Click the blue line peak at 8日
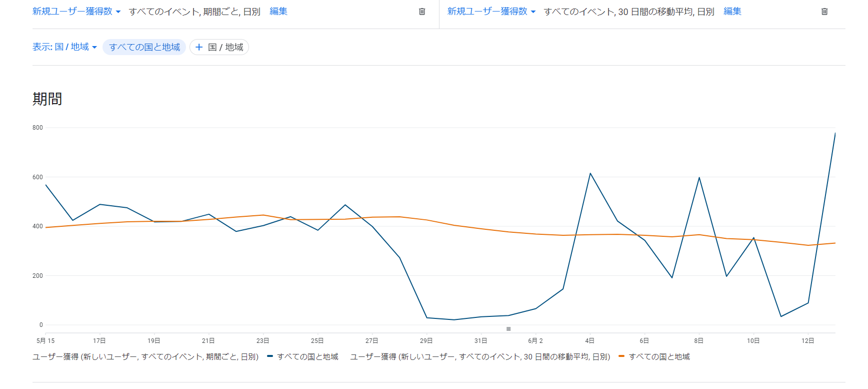 click(699, 178)
